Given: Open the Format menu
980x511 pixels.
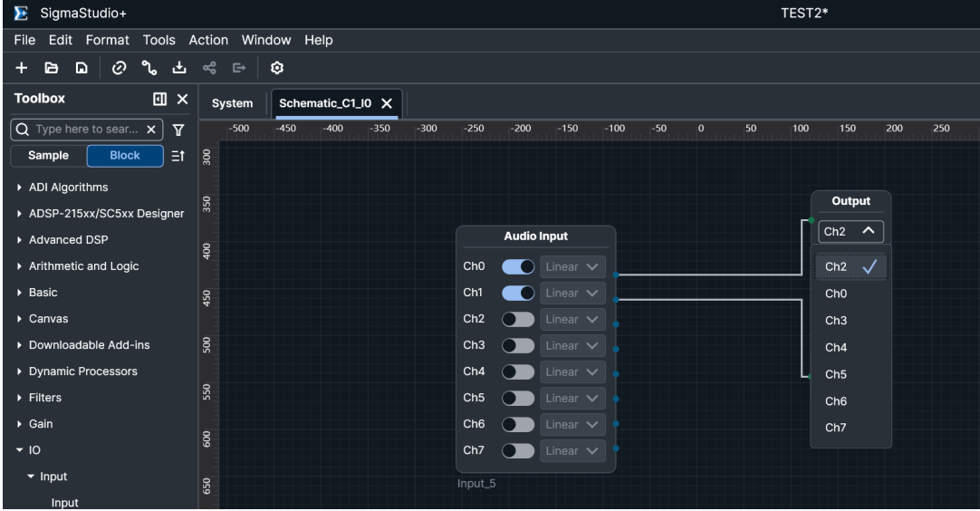Looking at the screenshot, I should [x=108, y=40].
